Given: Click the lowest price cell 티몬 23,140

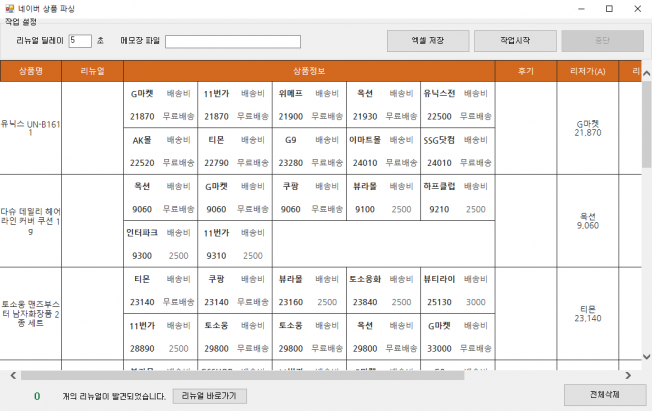Looking at the screenshot, I should (588, 314).
